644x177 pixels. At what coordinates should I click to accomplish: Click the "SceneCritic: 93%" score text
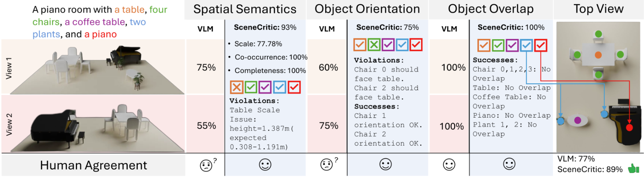(x=265, y=28)
